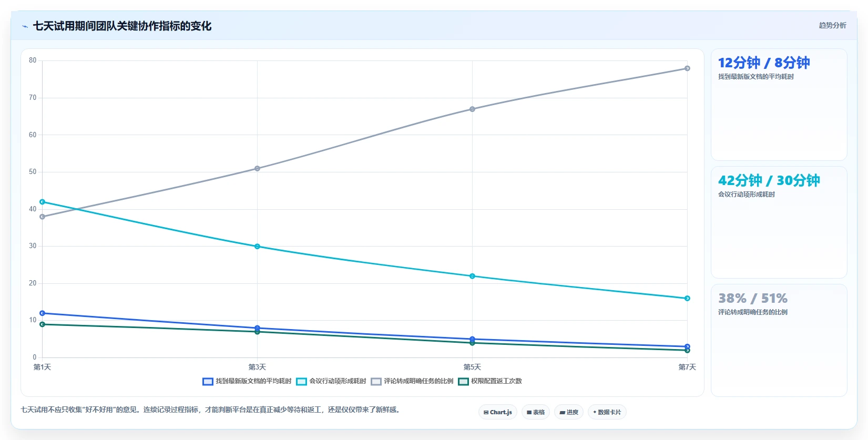Click the 20 y-axis tick label
The image size is (868, 440).
click(33, 283)
